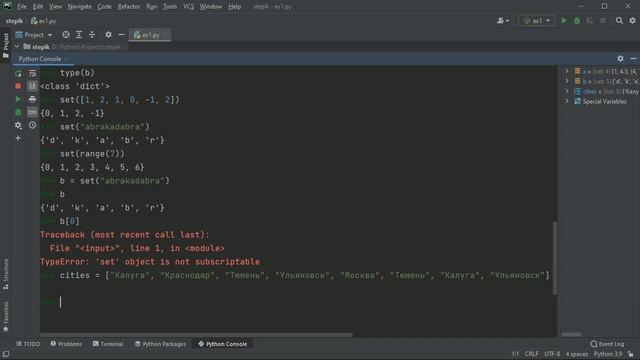Open the Code menu
The width and height of the screenshot is (640, 360).
point(104,7)
